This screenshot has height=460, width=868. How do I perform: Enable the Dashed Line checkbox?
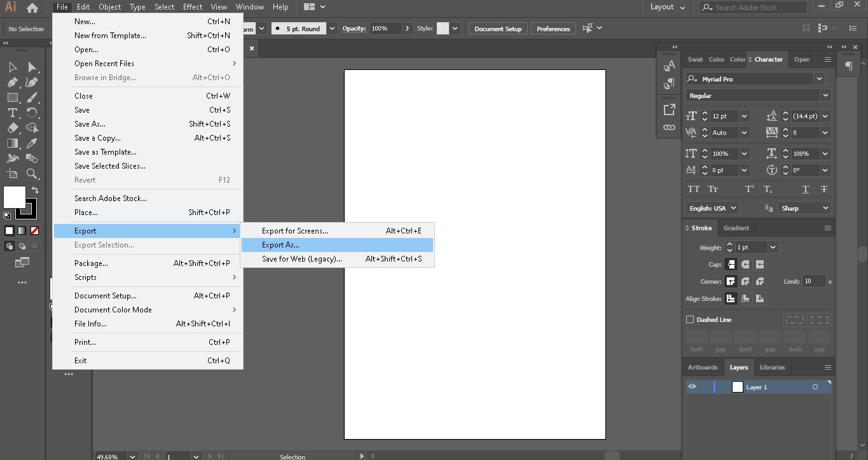pyautogui.click(x=690, y=319)
